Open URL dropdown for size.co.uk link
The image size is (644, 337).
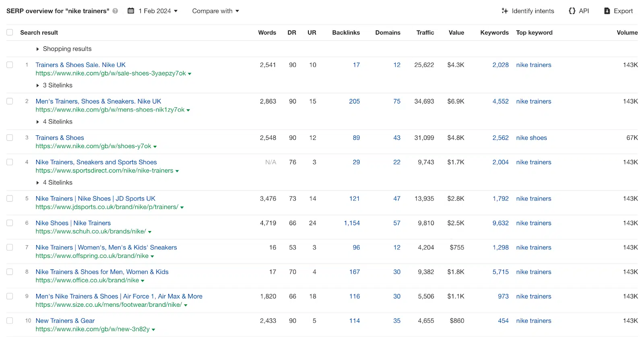(186, 306)
